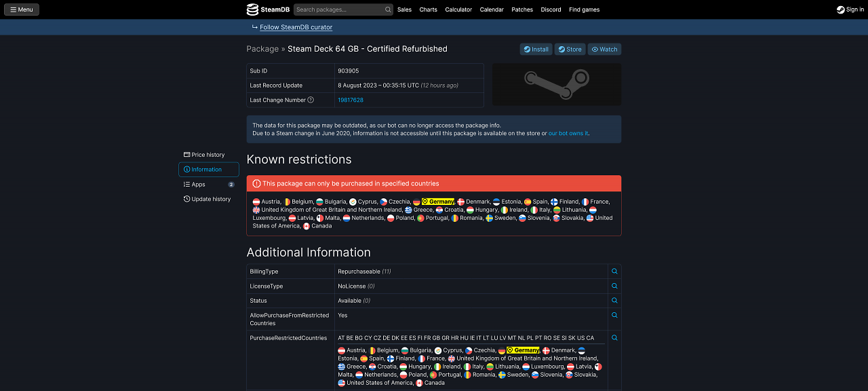
Task: Open change number 19817628 link
Action: [x=351, y=100]
